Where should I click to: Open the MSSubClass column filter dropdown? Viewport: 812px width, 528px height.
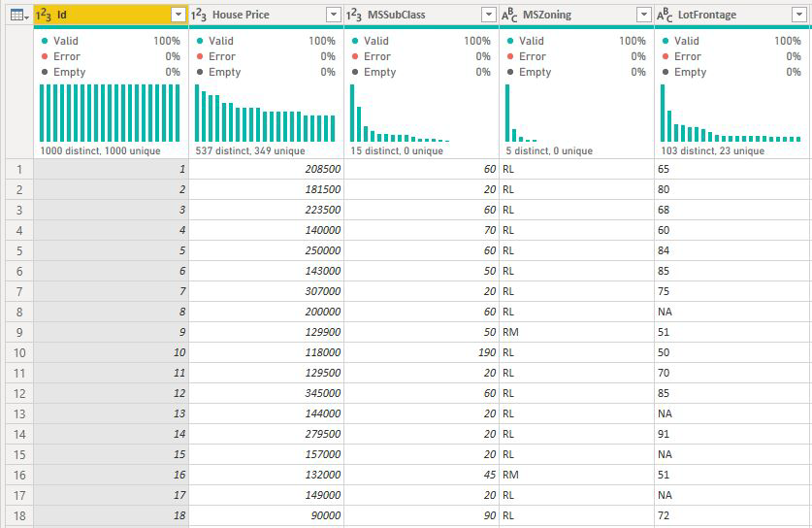488,15
